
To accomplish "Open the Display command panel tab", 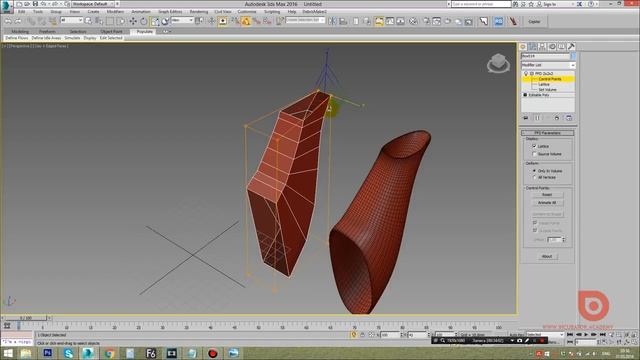I will click(x=562, y=47).
